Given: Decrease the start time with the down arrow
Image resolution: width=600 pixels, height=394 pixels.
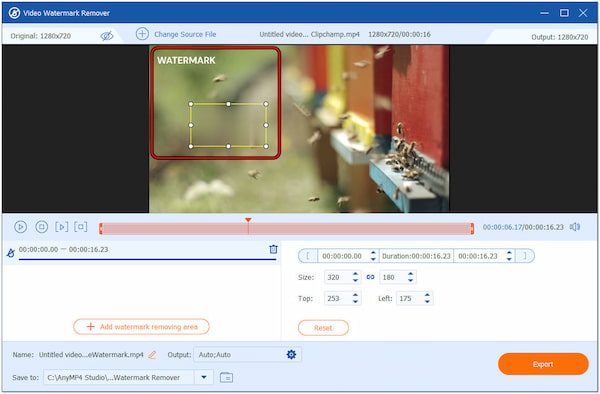Looking at the screenshot, I should click(x=373, y=259).
